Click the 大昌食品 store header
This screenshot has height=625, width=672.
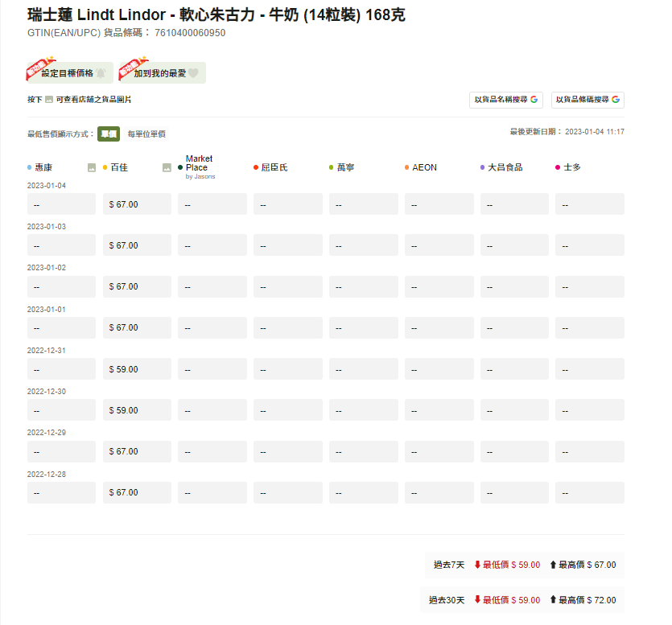[505, 167]
